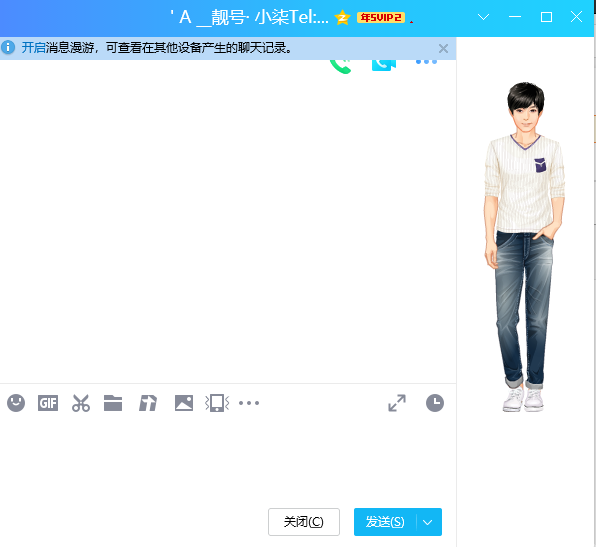
Task: Send a window shake nudge
Action: pyautogui.click(x=217, y=403)
